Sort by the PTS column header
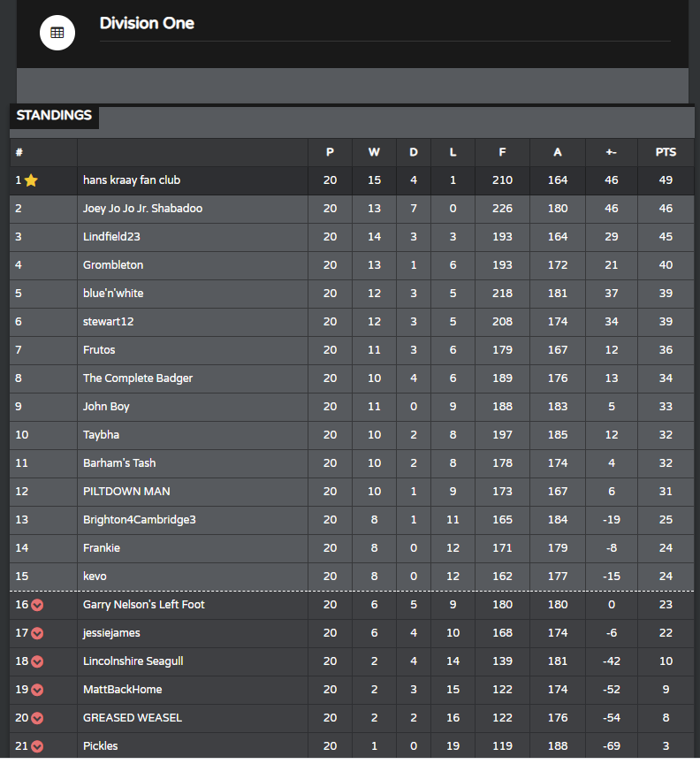 pos(666,152)
